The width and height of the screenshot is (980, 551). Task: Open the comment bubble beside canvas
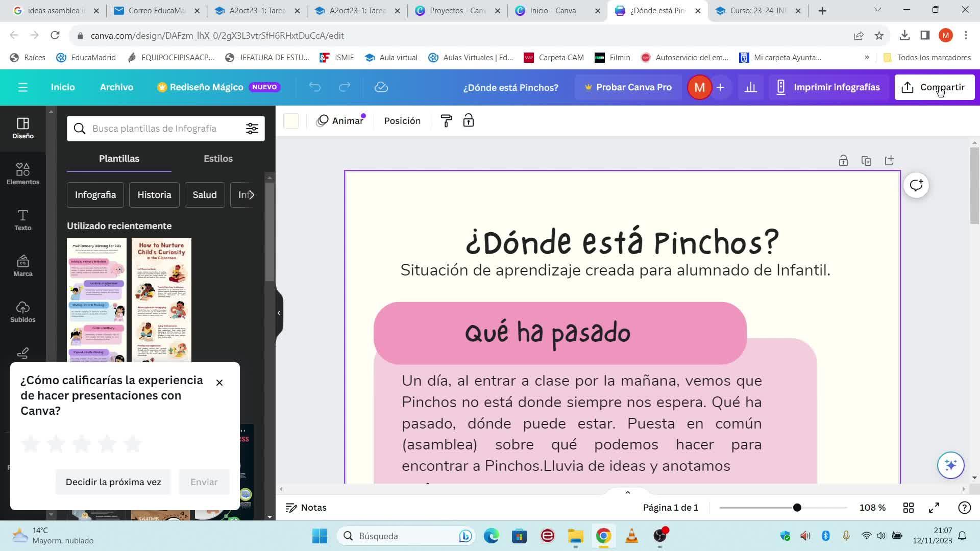[916, 185]
